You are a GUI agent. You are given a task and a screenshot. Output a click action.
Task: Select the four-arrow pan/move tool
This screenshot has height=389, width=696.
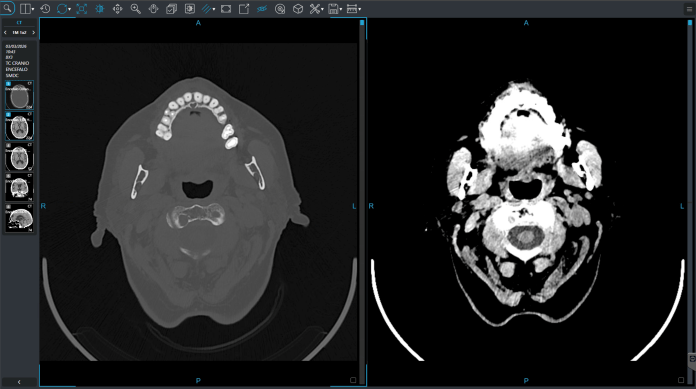click(x=117, y=8)
